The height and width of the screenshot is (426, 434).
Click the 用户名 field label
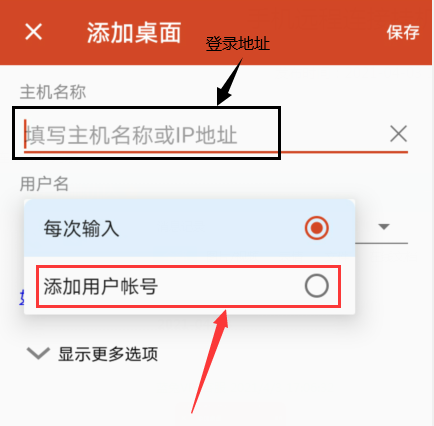44,184
